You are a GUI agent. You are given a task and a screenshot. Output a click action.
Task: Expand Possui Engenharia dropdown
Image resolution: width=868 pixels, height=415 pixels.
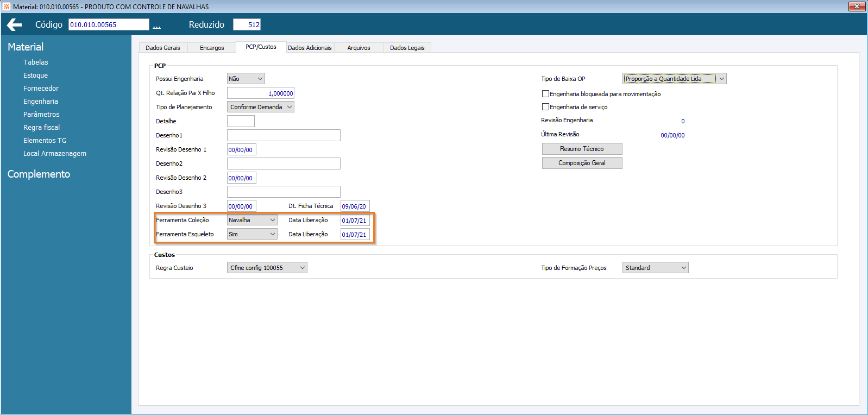[246, 79]
